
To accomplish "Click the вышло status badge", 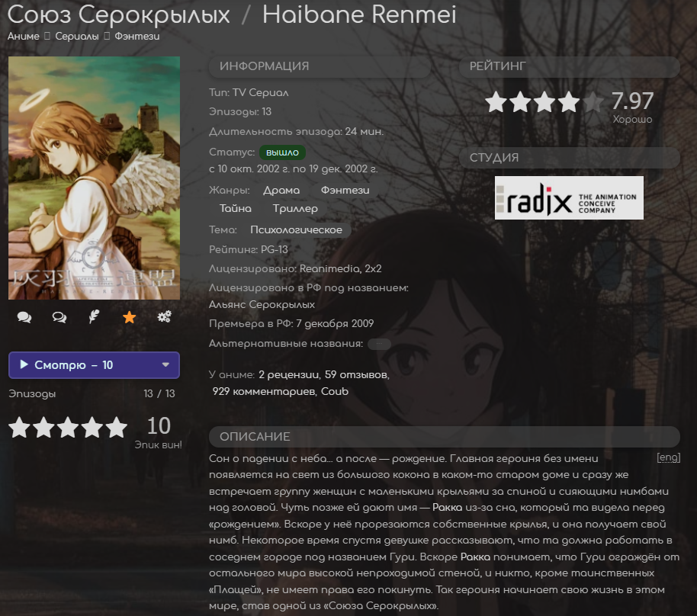I will (x=282, y=152).
